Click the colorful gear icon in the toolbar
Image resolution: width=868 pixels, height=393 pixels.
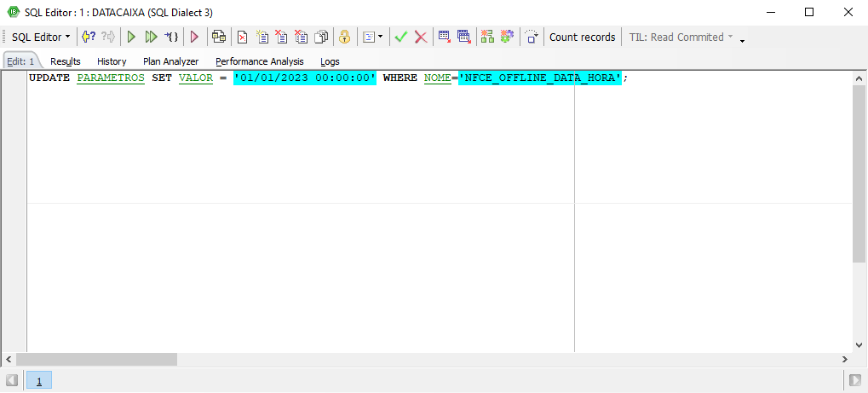[x=507, y=37]
